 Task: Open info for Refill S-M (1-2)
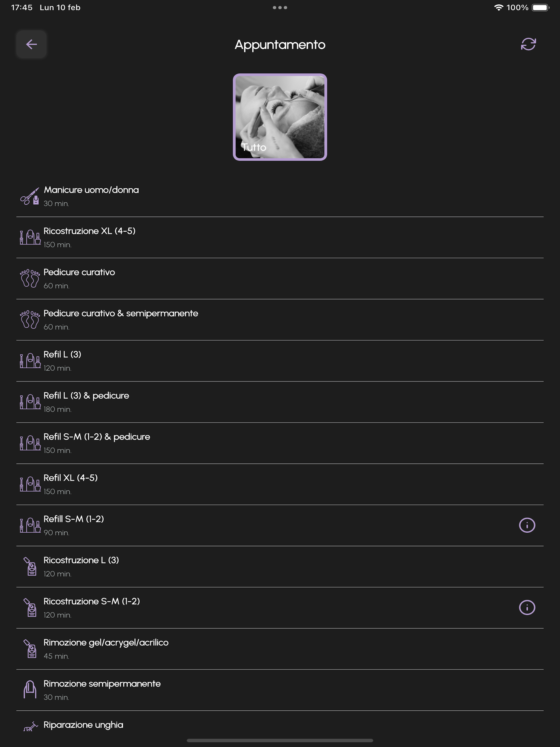[x=527, y=525]
